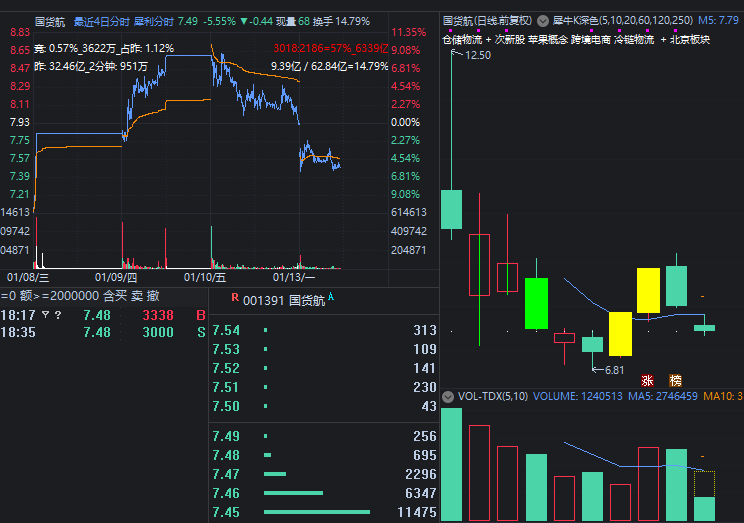This screenshot has width=744, height=523.
Task: Click the orange 榜 marker icon
Action: click(x=676, y=380)
